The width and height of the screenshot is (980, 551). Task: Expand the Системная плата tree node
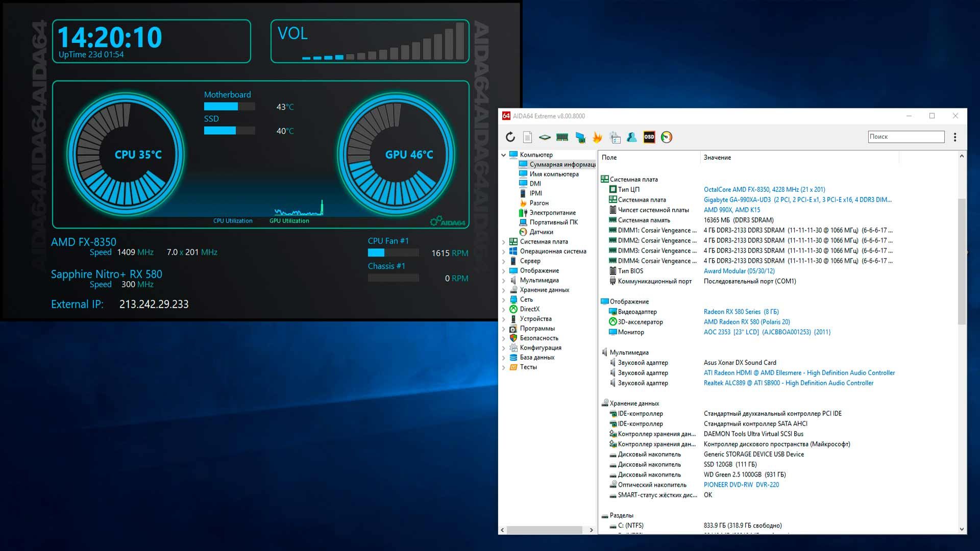tap(504, 242)
